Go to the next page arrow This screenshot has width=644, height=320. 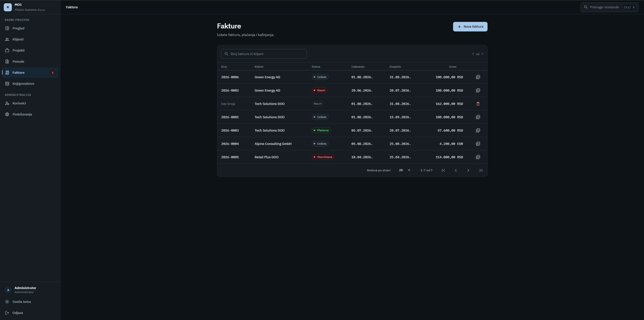(468, 170)
